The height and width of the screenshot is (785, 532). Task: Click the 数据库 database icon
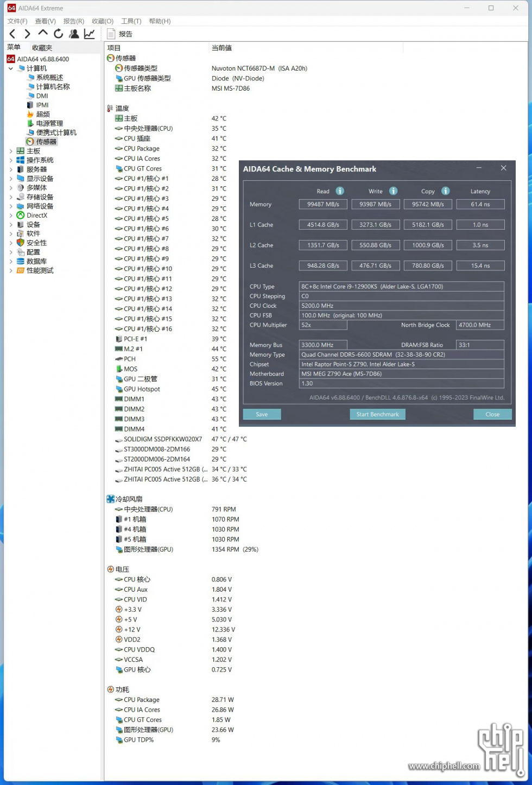(x=21, y=261)
